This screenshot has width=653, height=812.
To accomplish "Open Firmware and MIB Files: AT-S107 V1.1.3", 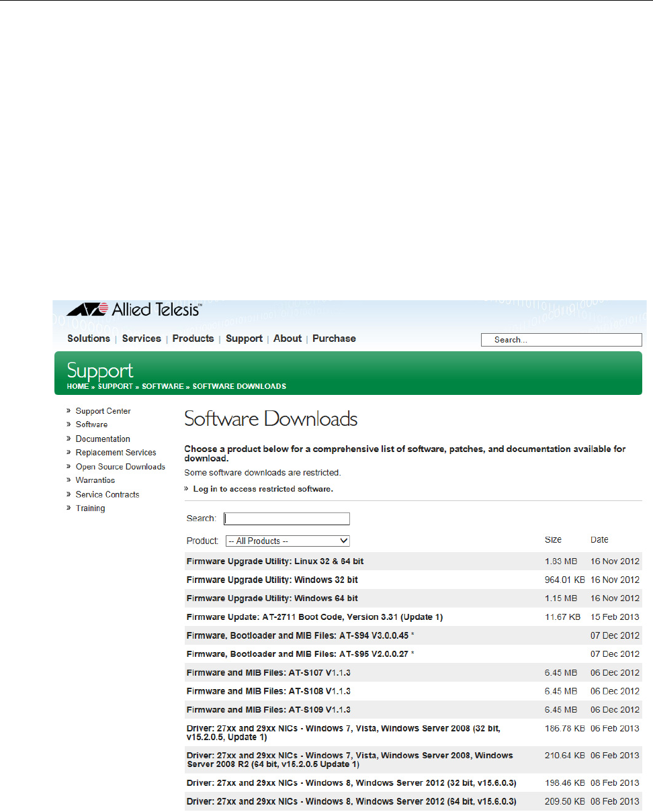I will pyautogui.click(x=269, y=672).
